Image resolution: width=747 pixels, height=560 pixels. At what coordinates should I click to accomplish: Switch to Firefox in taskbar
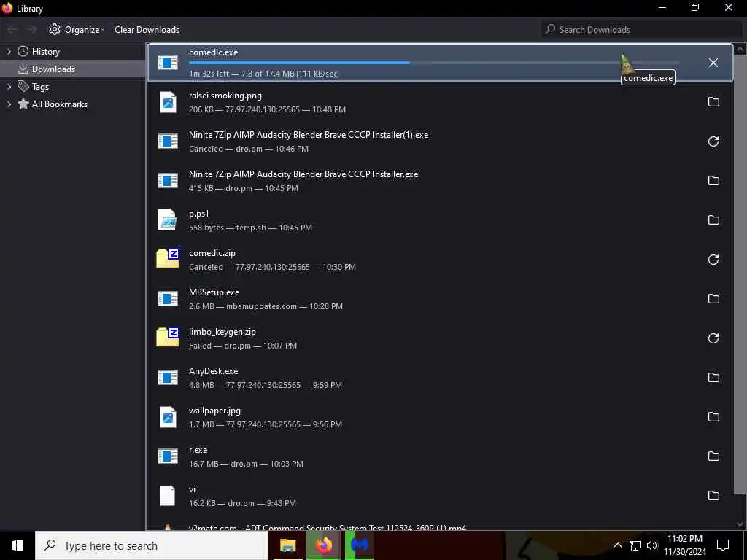click(x=324, y=545)
